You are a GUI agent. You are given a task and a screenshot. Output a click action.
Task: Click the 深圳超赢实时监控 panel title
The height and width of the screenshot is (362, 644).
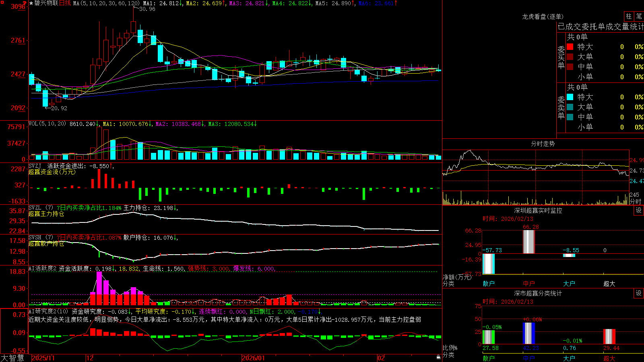pos(538,210)
